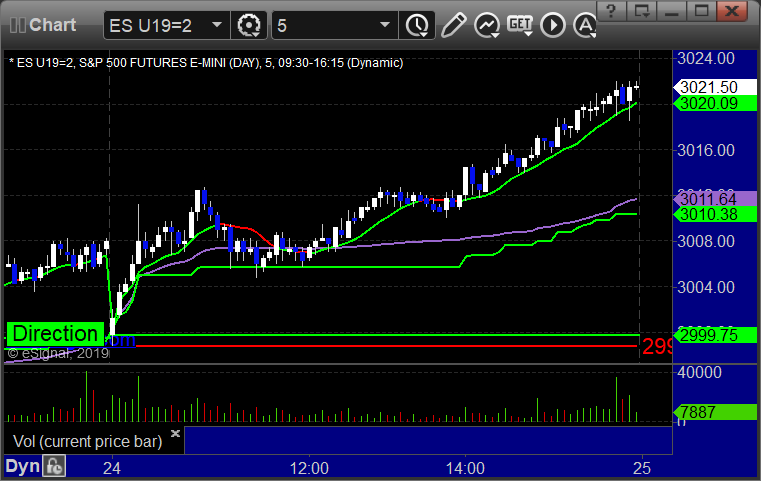Image resolution: width=761 pixels, height=481 pixels.
Task: Toggle the Dyn dynamic scaling button
Action: (x=22, y=466)
